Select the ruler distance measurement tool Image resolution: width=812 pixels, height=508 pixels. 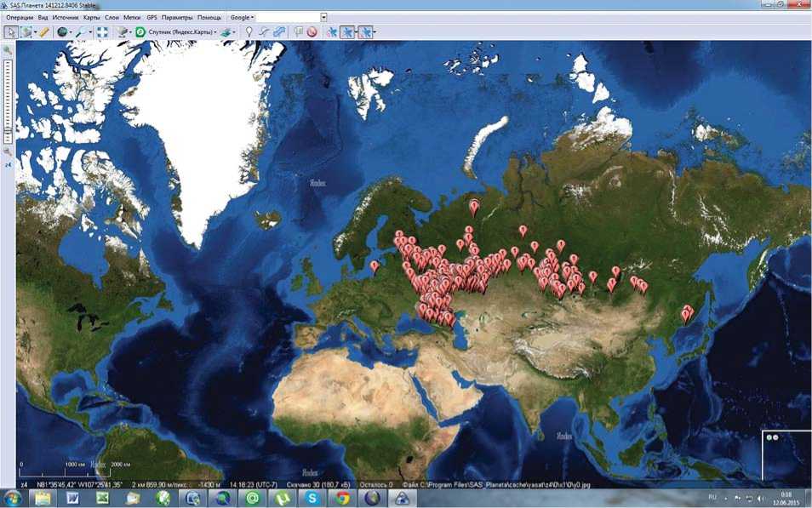pyautogui.click(x=43, y=31)
